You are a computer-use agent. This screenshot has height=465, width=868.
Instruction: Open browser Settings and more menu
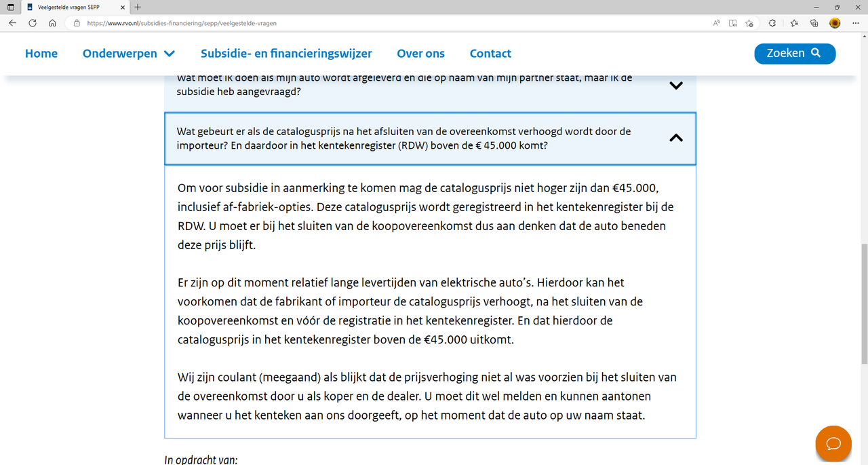tap(856, 22)
